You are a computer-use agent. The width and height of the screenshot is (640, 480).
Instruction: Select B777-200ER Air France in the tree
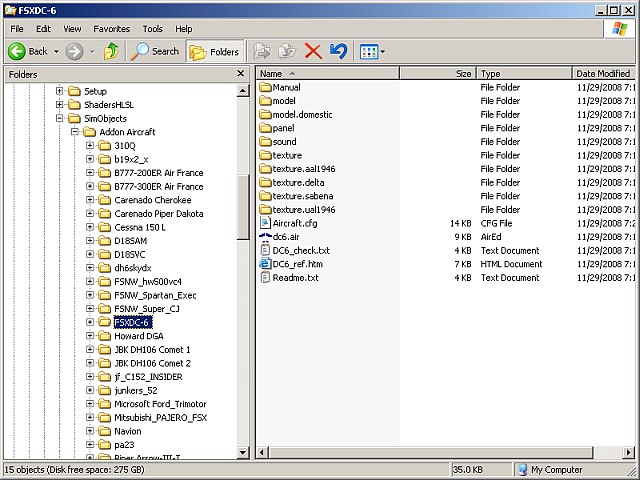point(151,173)
